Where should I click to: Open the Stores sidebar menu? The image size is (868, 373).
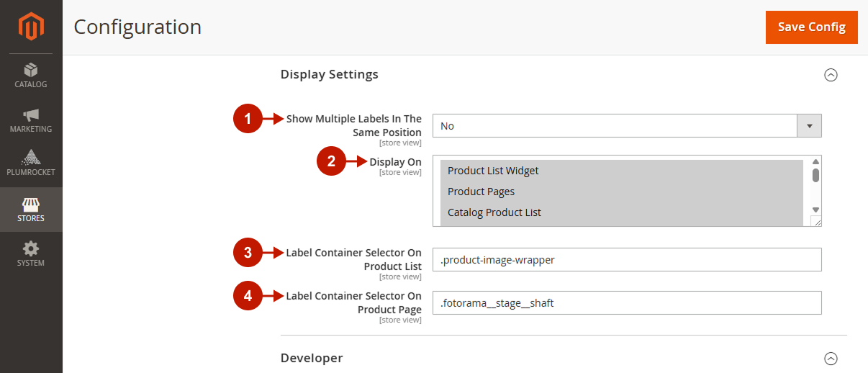click(x=31, y=210)
